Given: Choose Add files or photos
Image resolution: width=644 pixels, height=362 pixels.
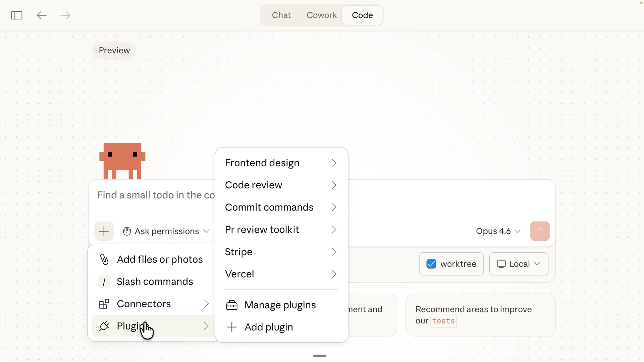Looking at the screenshot, I should click(x=154, y=259).
